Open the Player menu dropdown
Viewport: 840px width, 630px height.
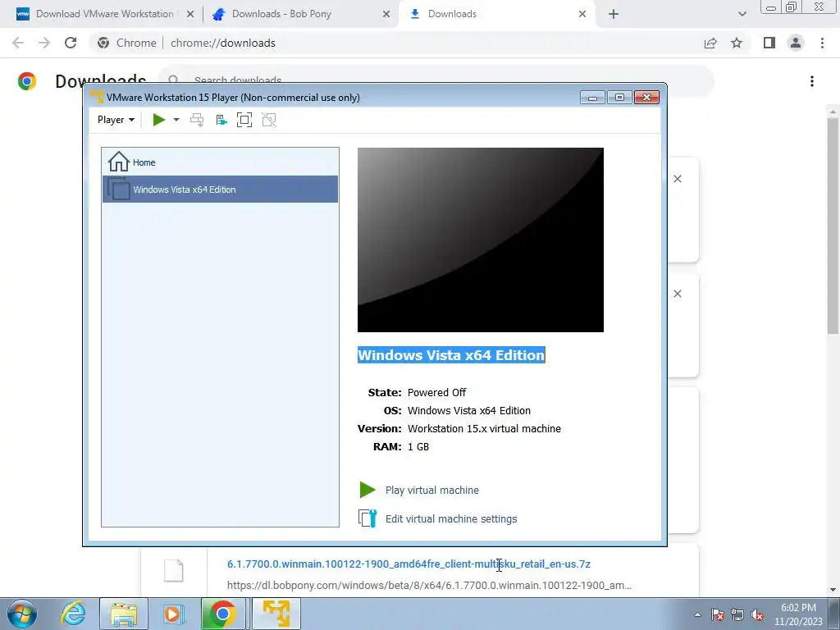click(116, 120)
